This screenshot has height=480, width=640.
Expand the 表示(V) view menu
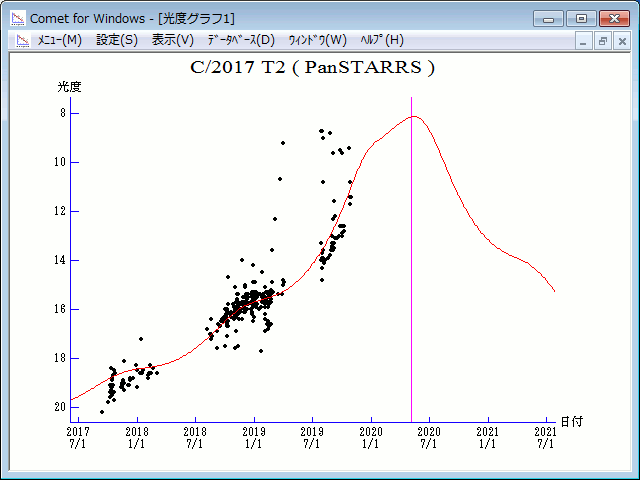tap(173, 40)
